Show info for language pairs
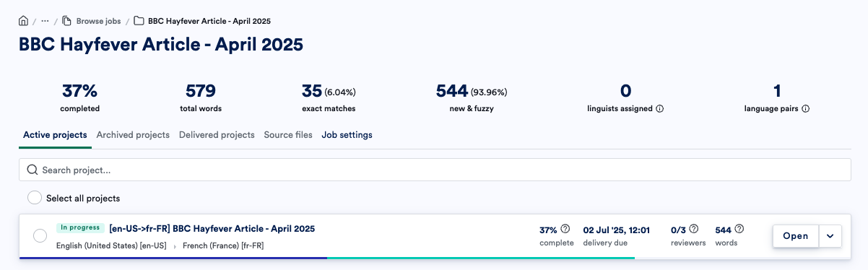This screenshot has width=868, height=270. pyautogui.click(x=805, y=109)
